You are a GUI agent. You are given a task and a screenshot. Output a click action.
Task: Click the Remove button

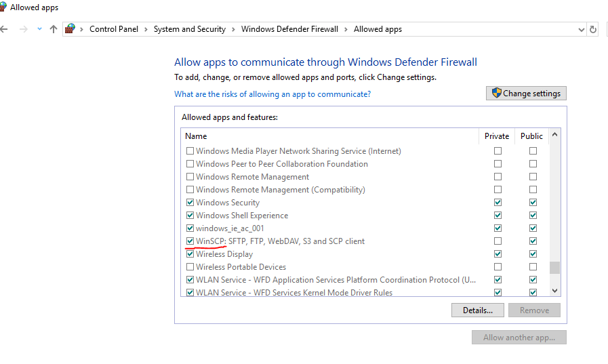point(534,310)
